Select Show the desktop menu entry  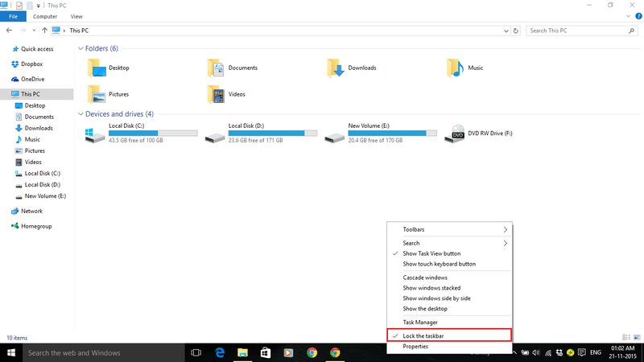tap(449, 309)
